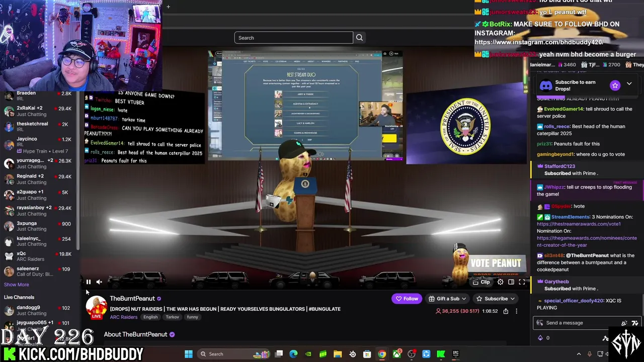
Task: Open the ARC Raiders category link
Action: [123, 317]
